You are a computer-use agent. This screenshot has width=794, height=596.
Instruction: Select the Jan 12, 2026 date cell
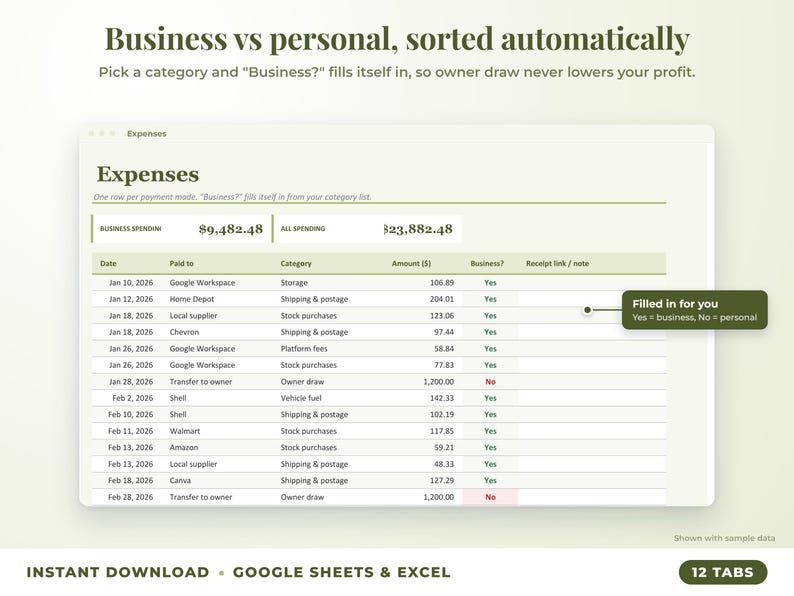131,299
